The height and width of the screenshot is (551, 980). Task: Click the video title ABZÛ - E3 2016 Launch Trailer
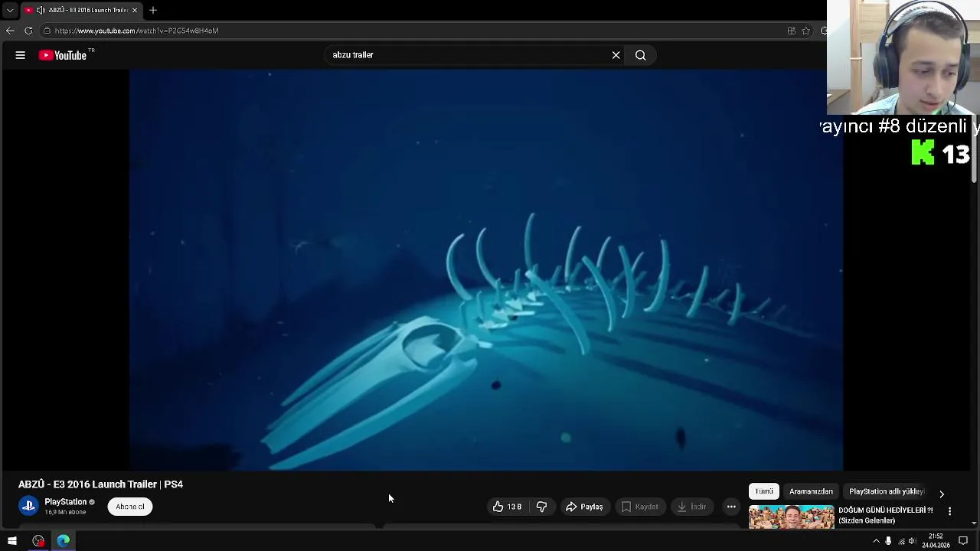100,484
